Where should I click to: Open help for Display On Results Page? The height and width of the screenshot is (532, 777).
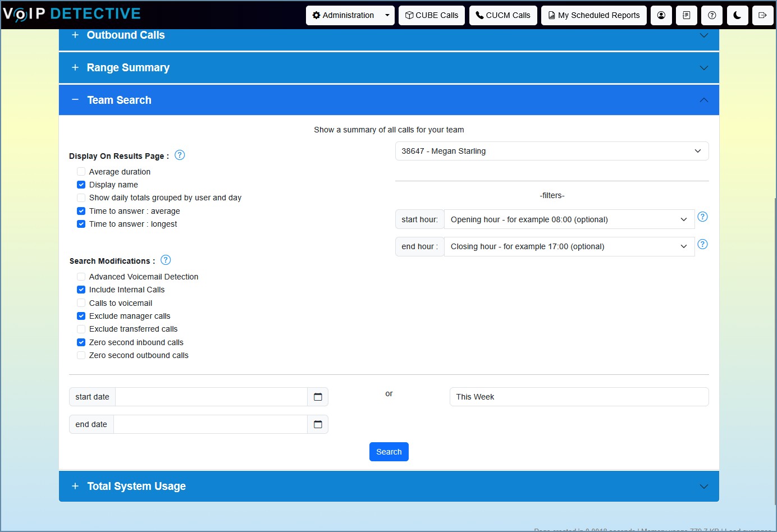coord(180,155)
